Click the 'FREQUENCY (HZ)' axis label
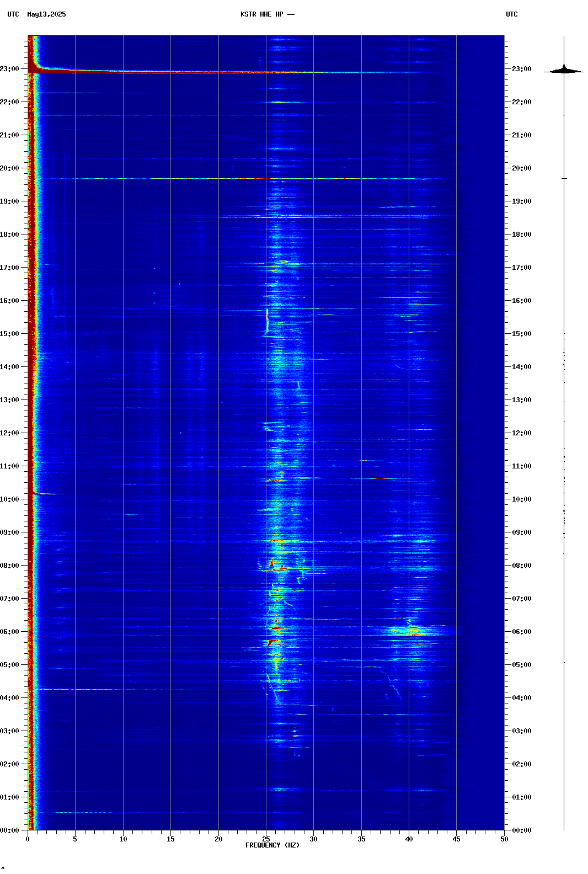The image size is (588, 874). (x=272, y=845)
